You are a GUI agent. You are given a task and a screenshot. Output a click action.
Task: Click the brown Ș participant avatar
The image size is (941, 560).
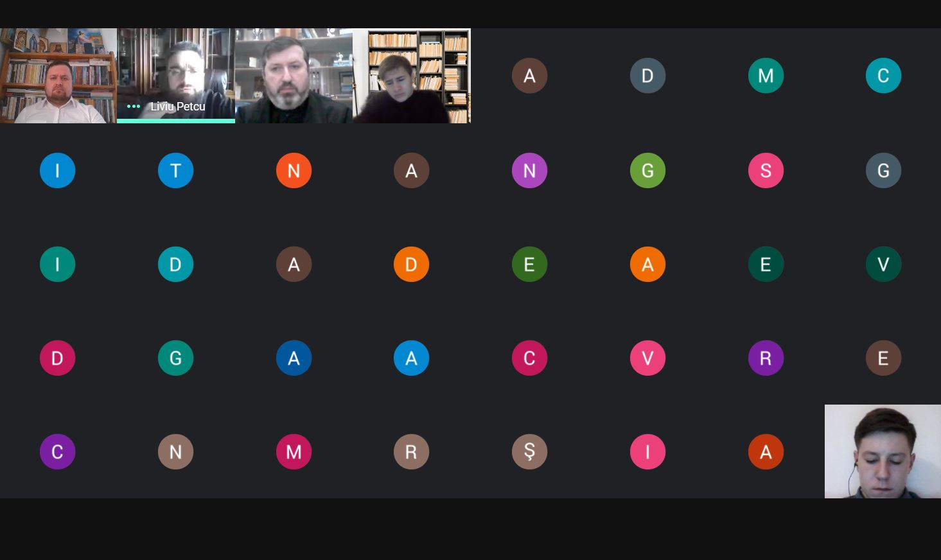(x=529, y=451)
